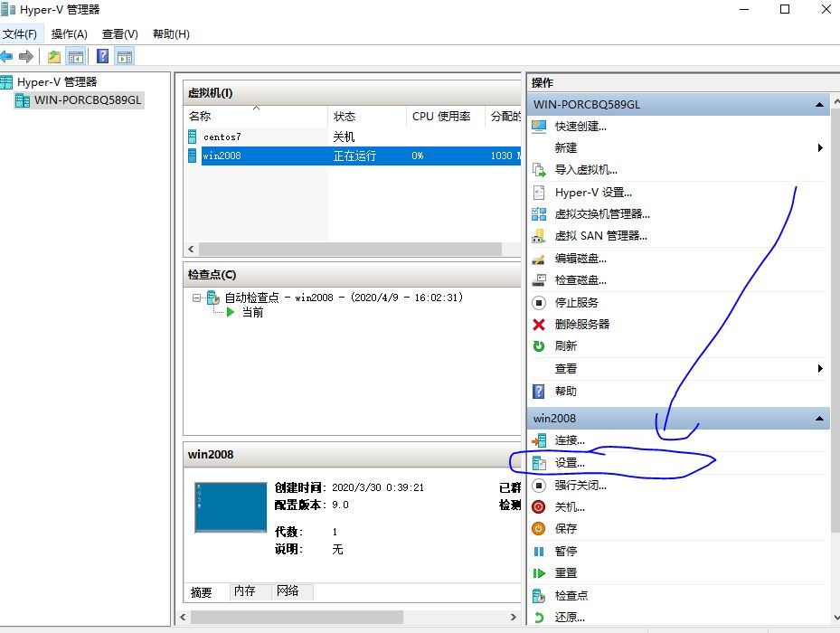The height and width of the screenshot is (633, 840).
Task: Click the 检查磁盘 icon
Action: coord(539,280)
